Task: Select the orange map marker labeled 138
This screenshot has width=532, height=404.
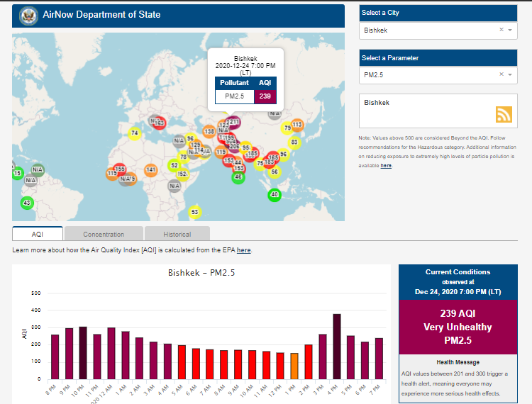Action: [209, 131]
